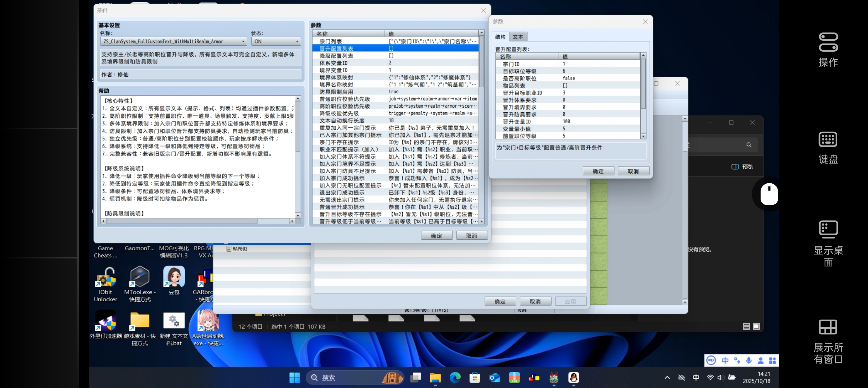Select 普通晋升成功提示 parameter row
This screenshot has height=388, width=868.
point(395,207)
